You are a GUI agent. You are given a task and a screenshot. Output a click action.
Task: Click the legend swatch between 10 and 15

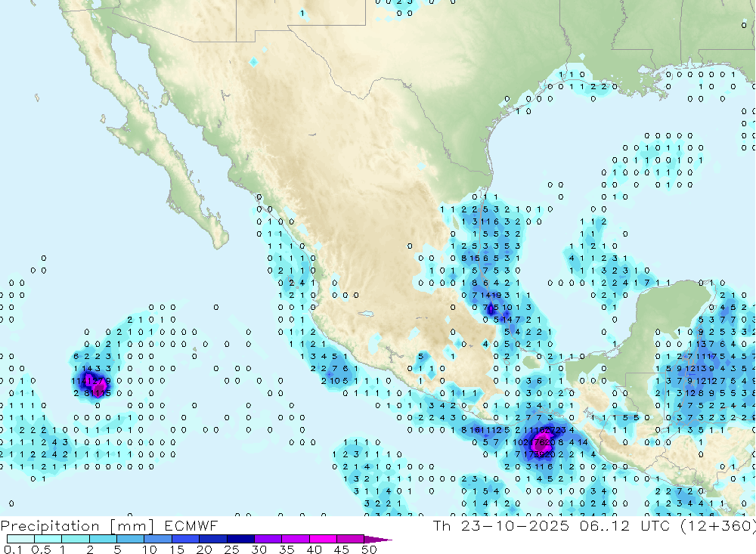(158, 539)
